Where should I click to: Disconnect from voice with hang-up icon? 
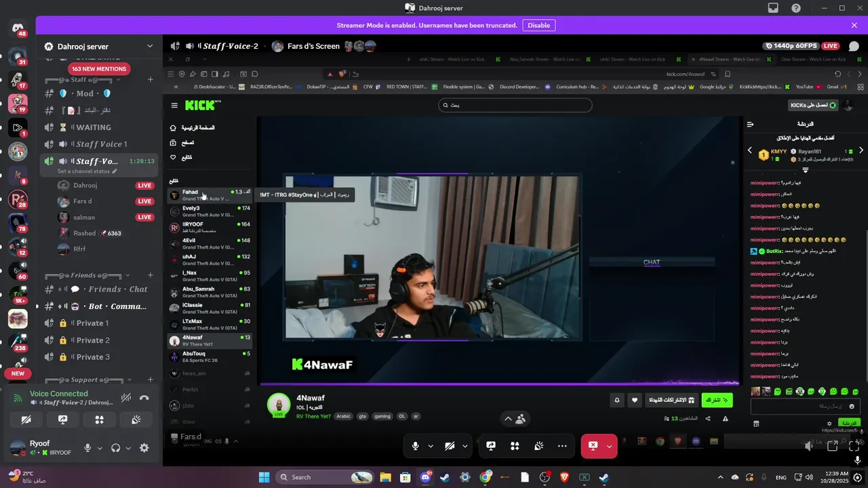pyautogui.click(x=144, y=398)
